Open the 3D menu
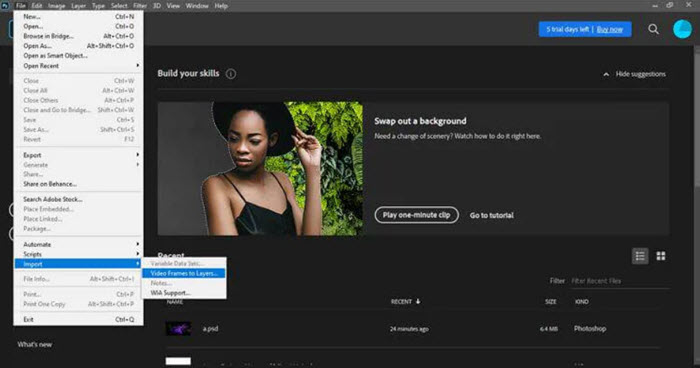This screenshot has height=368, width=700. tap(157, 6)
